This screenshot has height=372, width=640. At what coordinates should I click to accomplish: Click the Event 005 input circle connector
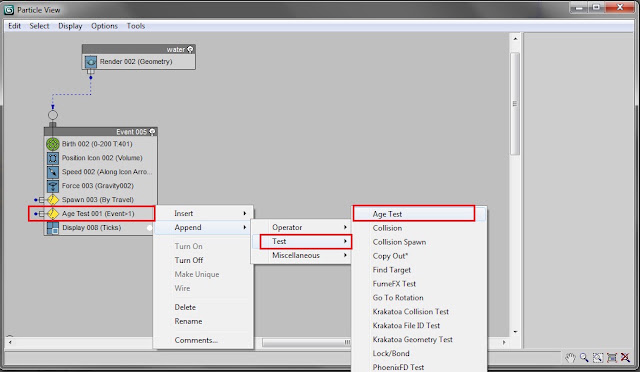(53, 115)
